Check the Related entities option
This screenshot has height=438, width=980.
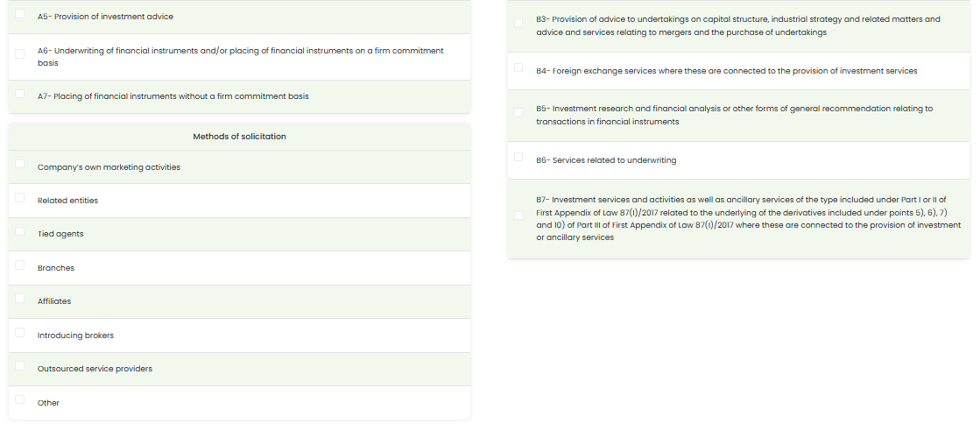tap(20, 198)
